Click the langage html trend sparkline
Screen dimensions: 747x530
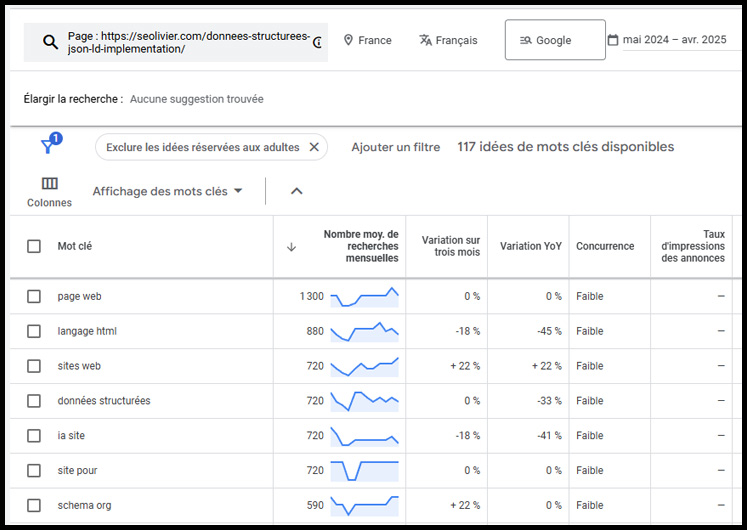364,331
